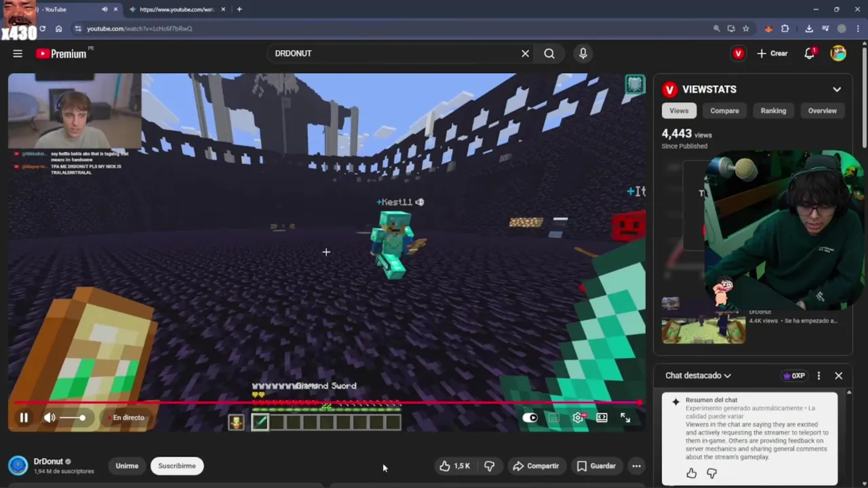This screenshot has width=868, height=488.
Task: Thumbs down the chat summary
Action: click(x=711, y=473)
